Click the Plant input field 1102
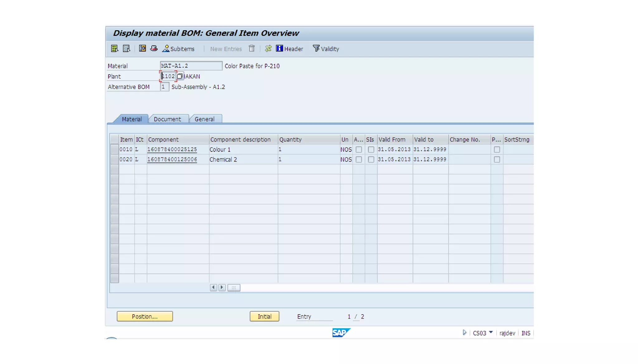 [x=168, y=76]
